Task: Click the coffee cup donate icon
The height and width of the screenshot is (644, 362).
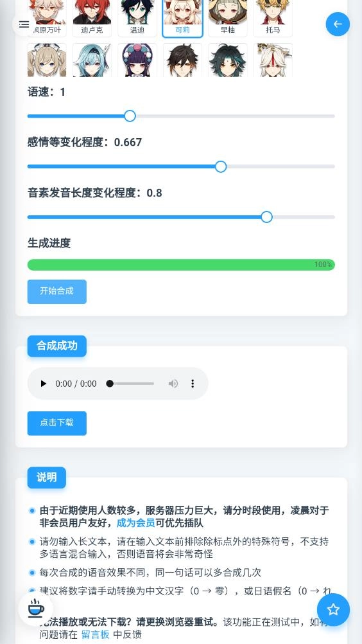Action: point(36,608)
